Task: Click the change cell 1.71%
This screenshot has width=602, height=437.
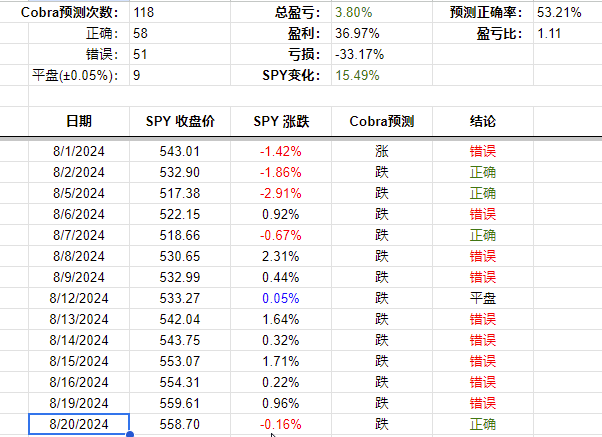Action: tap(281, 361)
